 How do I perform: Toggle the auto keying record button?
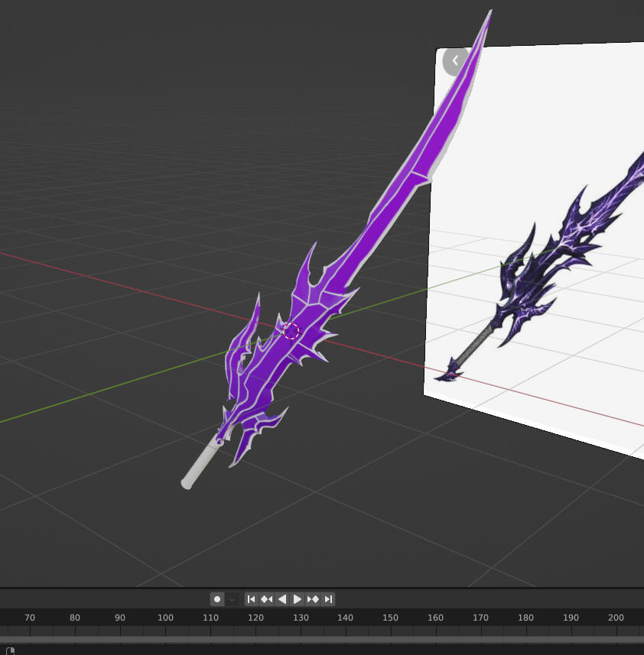(217, 599)
